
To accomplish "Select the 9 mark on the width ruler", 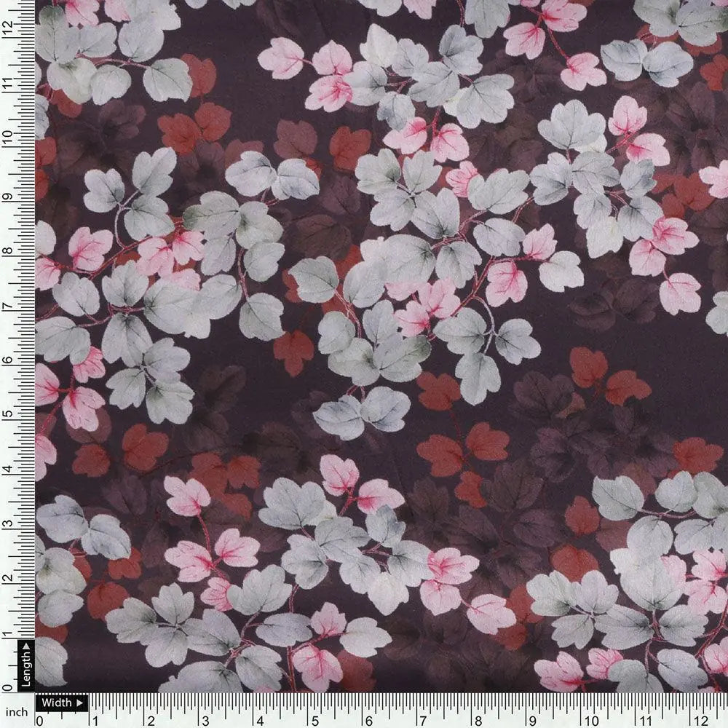I will click(534, 719).
